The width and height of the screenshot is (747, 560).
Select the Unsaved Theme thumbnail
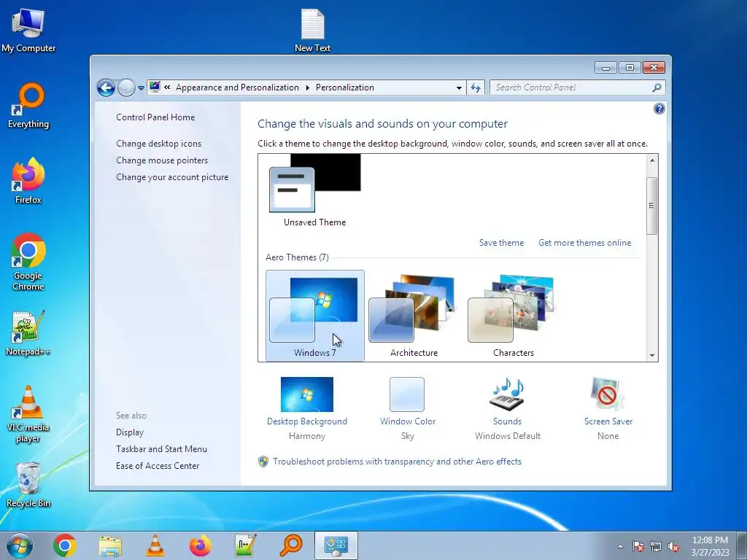tap(315, 190)
